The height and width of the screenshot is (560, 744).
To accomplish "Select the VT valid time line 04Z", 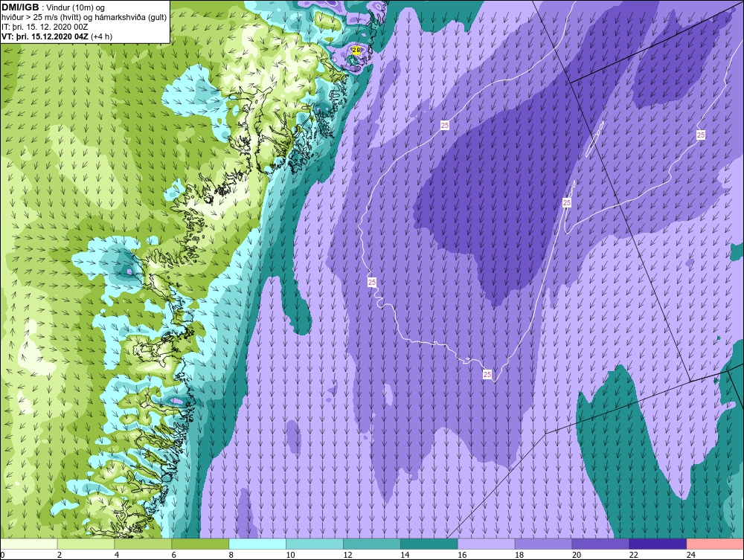I will 57,36.
